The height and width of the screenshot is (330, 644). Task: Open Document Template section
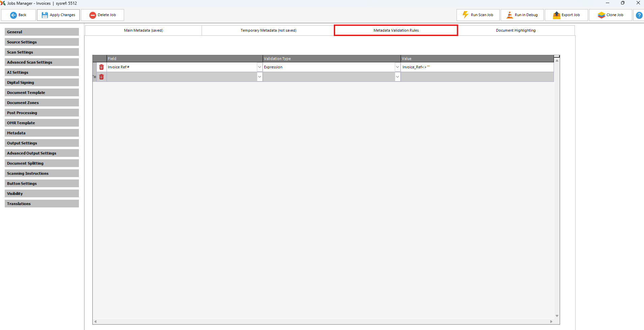pyautogui.click(x=42, y=93)
